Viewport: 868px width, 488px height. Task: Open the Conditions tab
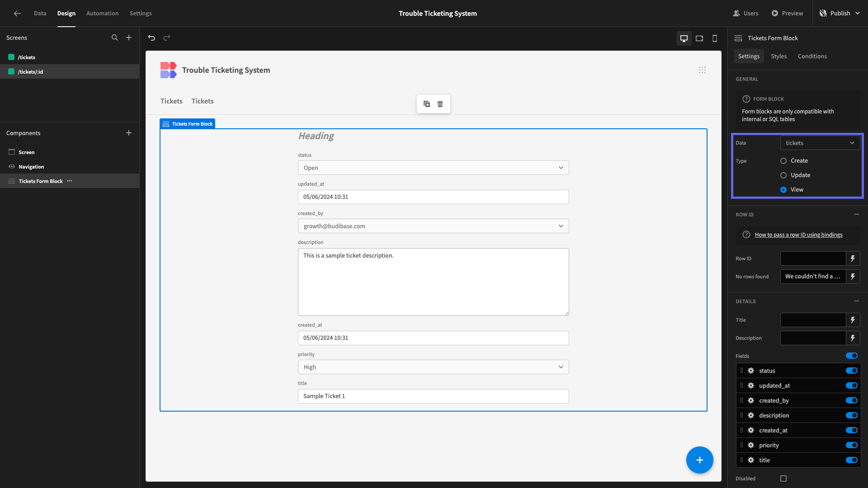(x=812, y=56)
